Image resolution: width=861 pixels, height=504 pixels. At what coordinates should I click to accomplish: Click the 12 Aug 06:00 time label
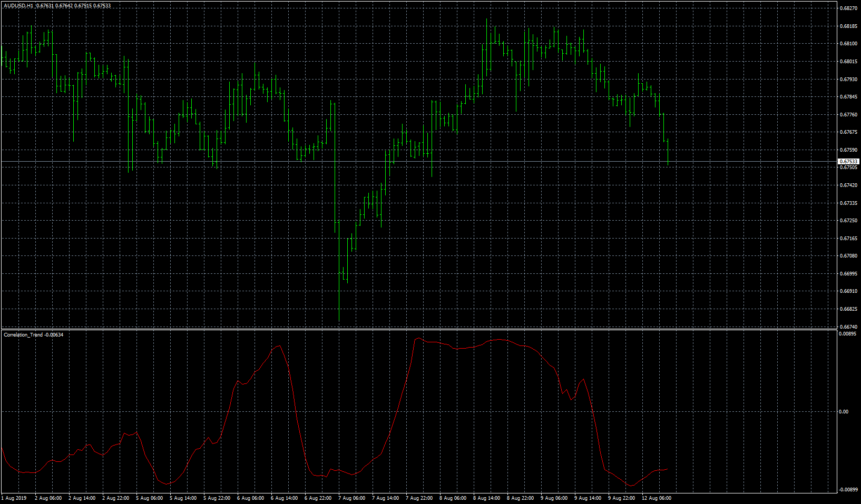pos(657,498)
